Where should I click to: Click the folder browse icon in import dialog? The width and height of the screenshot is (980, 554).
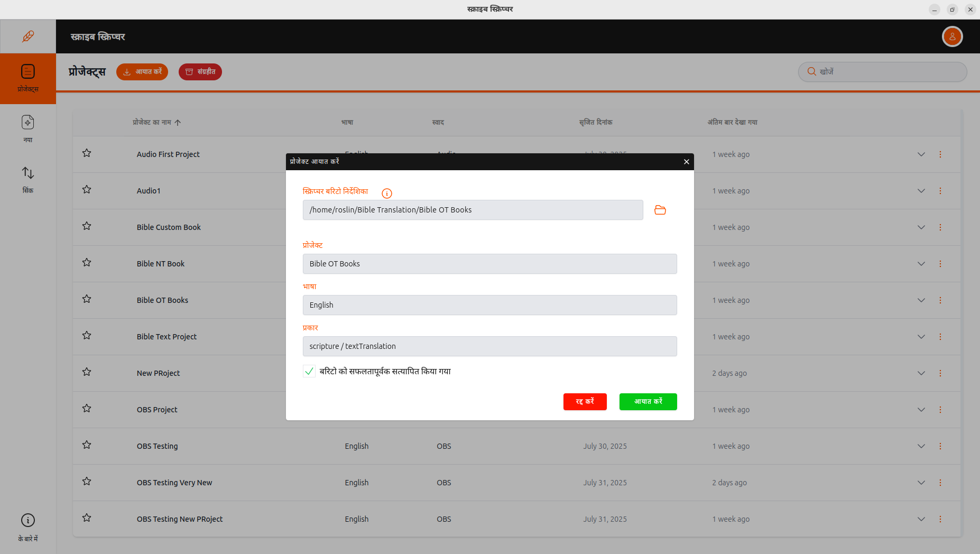pyautogui.click(x=660, y=210)
